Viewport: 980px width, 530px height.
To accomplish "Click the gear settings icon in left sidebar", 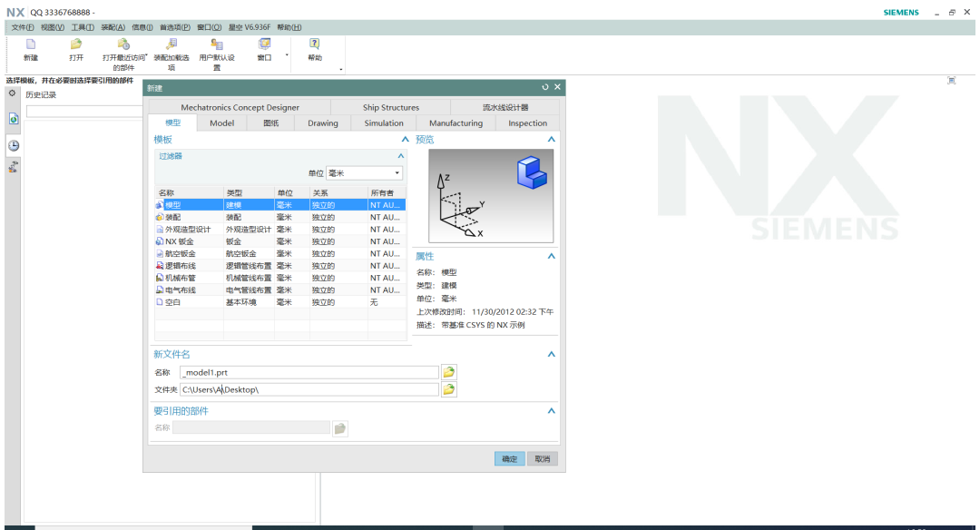I will coord(12,93).
